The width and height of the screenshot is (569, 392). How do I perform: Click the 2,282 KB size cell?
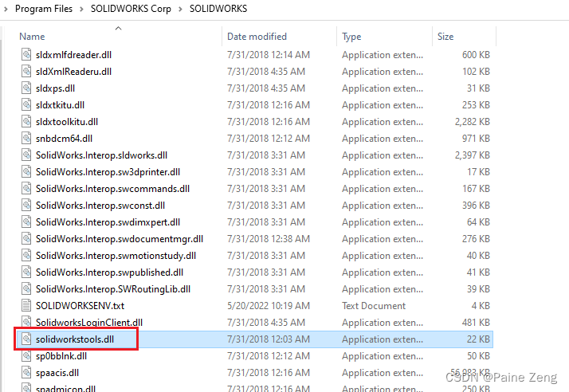[x=473, y=122]
